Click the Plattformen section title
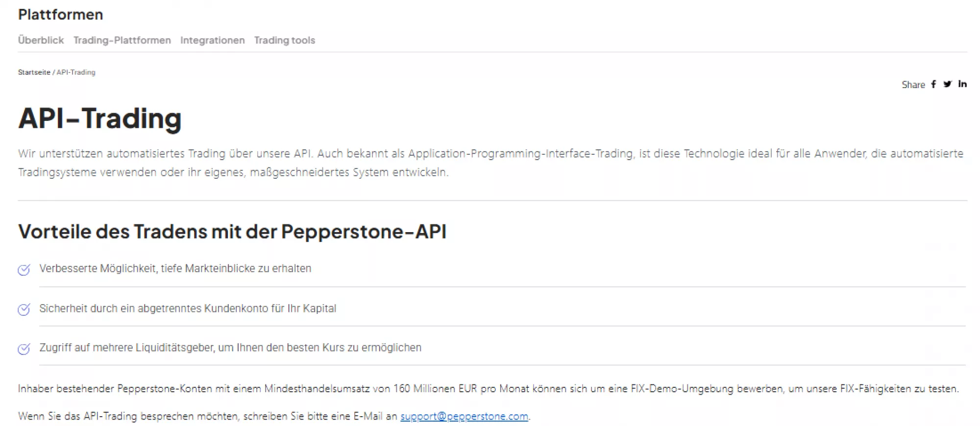980x426 pixels. tap(60, 15)
